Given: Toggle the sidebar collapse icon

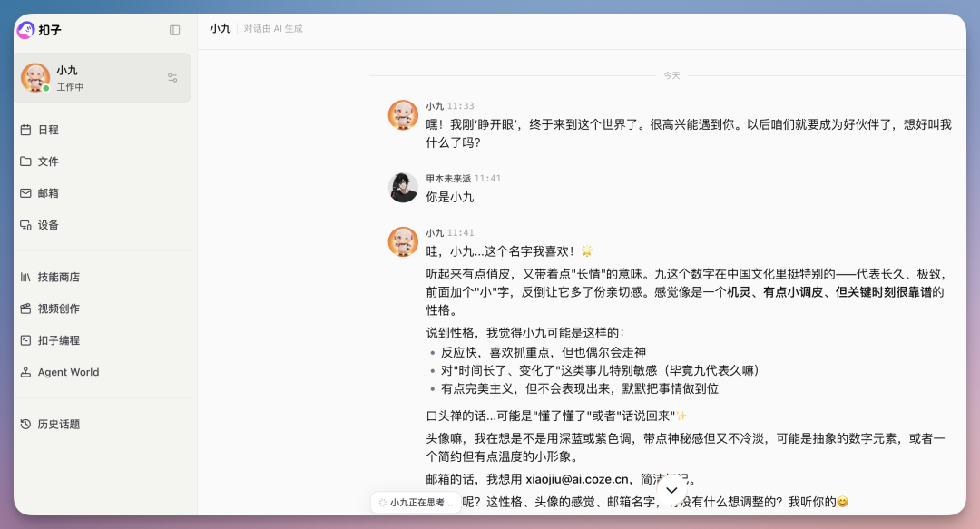Looking at the screenshot, I should (173, 30).
